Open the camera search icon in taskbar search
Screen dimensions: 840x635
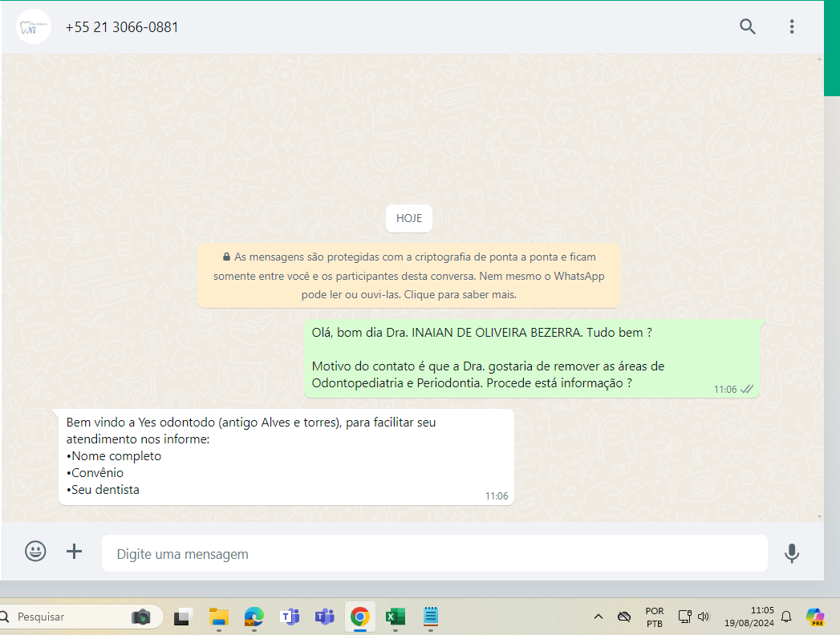[x=141, y=617]
